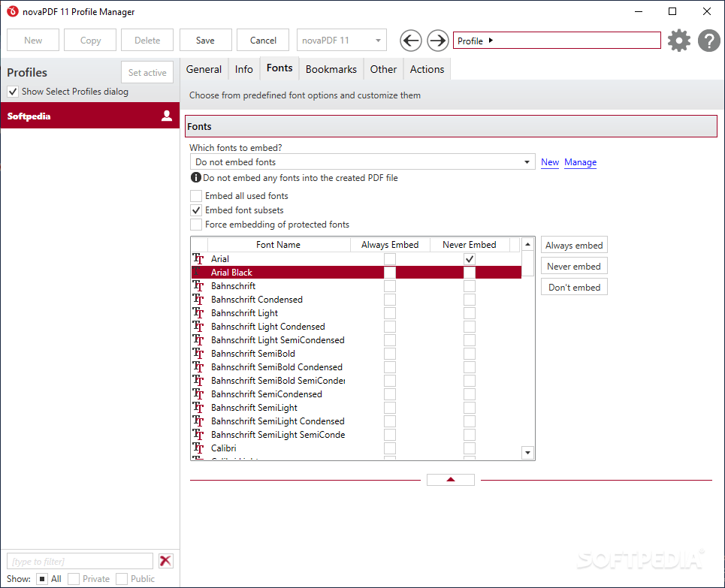Click the font icon next to Bahnschrift Light
This screenshot has height=588, width=725.
[x=198, y=313]
